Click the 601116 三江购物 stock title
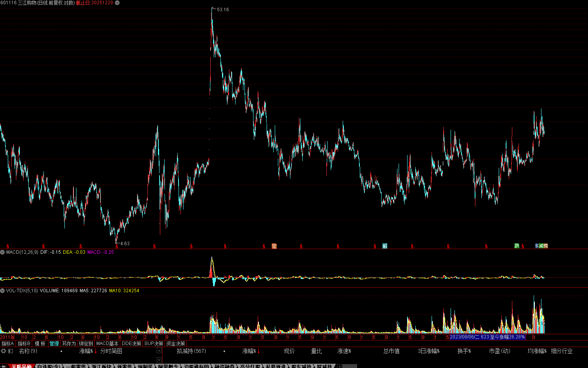 tap(19, 3)
